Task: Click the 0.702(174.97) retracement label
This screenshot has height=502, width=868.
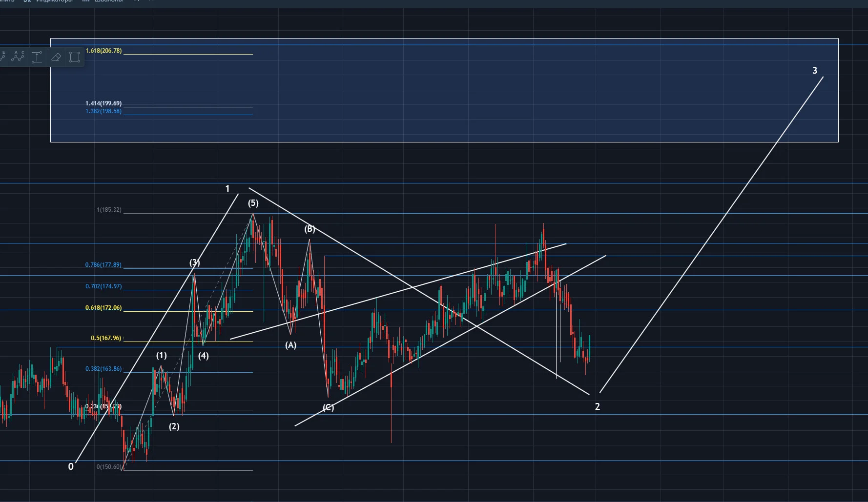Action: pos(103,286)
